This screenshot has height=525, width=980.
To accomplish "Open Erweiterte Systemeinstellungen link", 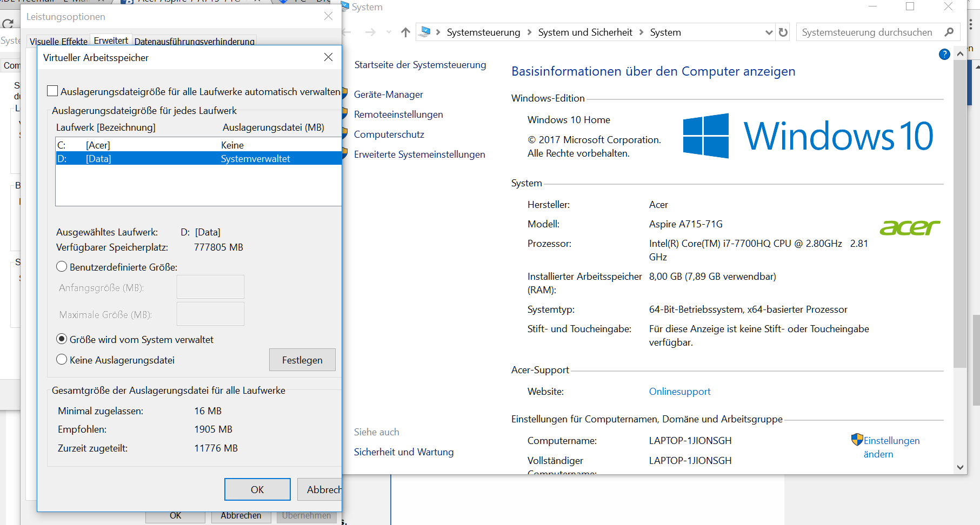I will coord(419,154).
